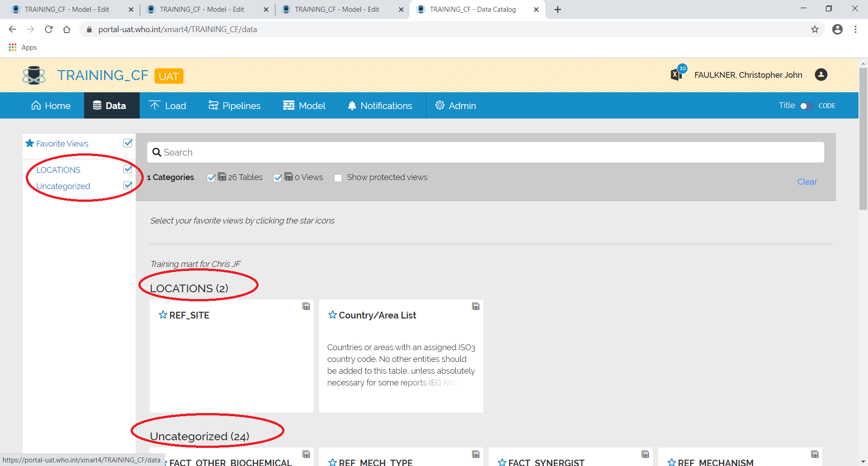Open the Excel add-in notification icon
Image resolution: width=868 pixels, height=466 pixels.
[677, 74]
